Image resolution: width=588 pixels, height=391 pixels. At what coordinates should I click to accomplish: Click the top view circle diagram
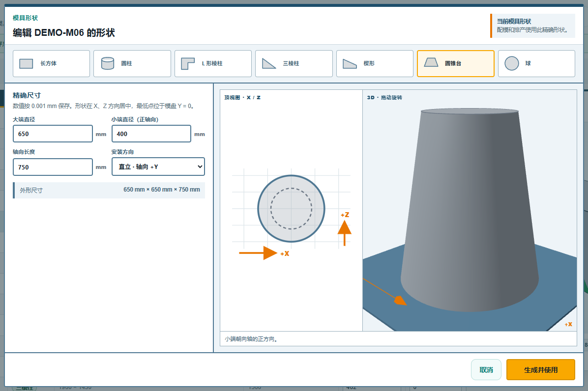[x=291, y=208]
